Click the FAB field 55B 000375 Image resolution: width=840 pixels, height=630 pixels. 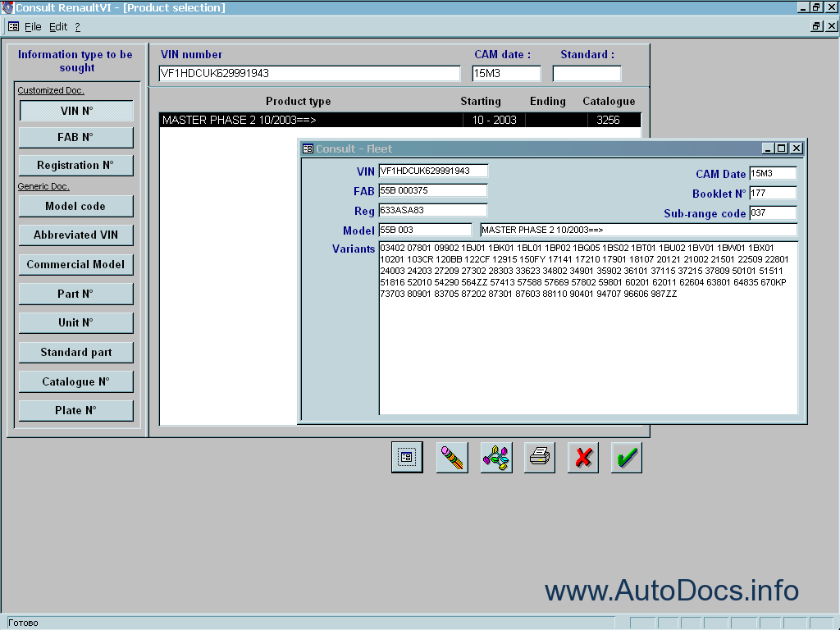click(433, 190)
